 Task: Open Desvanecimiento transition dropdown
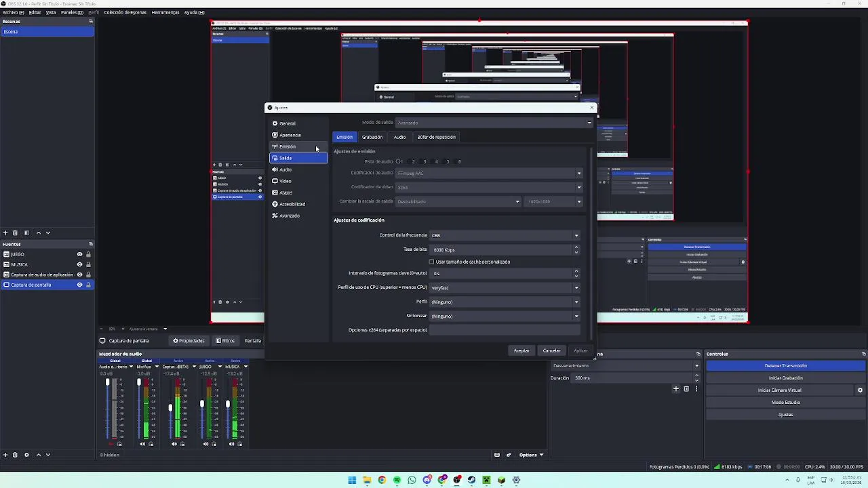[625, 365]
